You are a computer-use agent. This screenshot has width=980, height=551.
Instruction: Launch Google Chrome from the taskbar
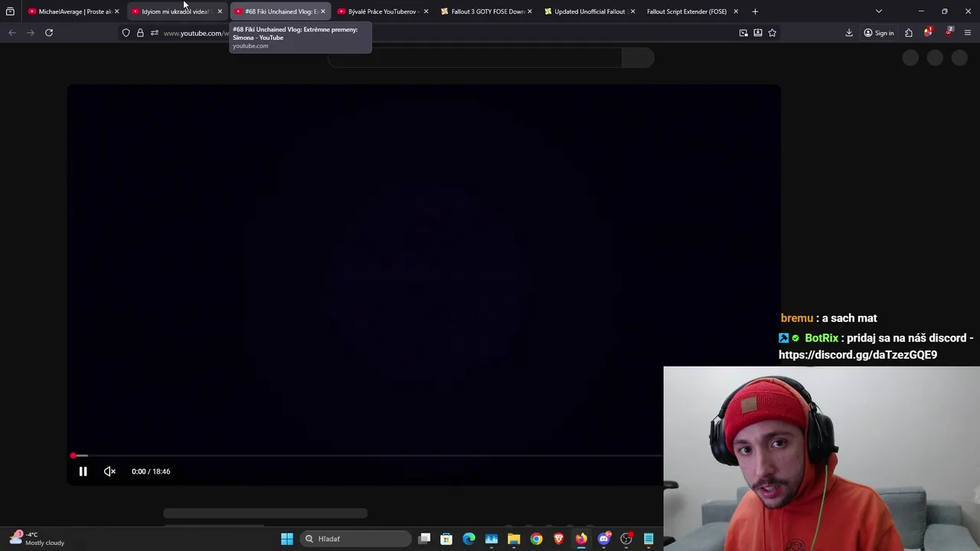tap(536, 539)
